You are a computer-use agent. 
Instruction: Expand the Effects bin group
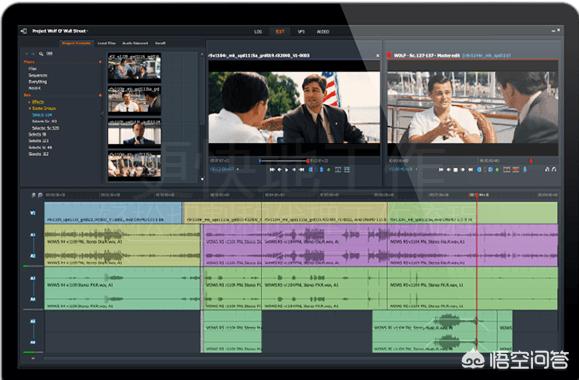(x=30, y=102)
